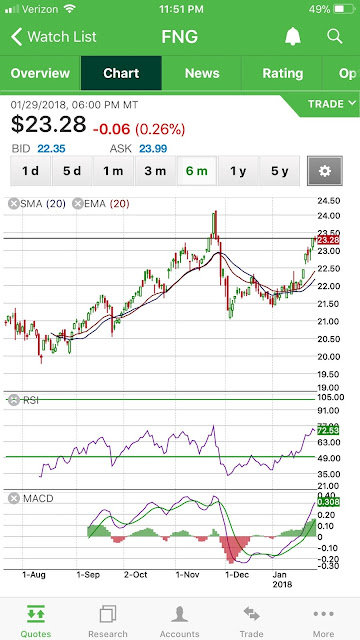
Task: Select the 1 d chart range
Action: click(x=31, y=171)
